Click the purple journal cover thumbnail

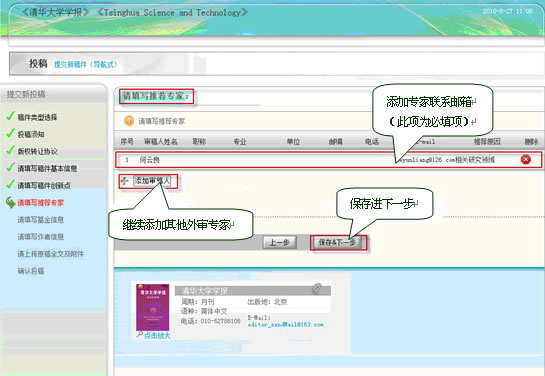[153, 307]
